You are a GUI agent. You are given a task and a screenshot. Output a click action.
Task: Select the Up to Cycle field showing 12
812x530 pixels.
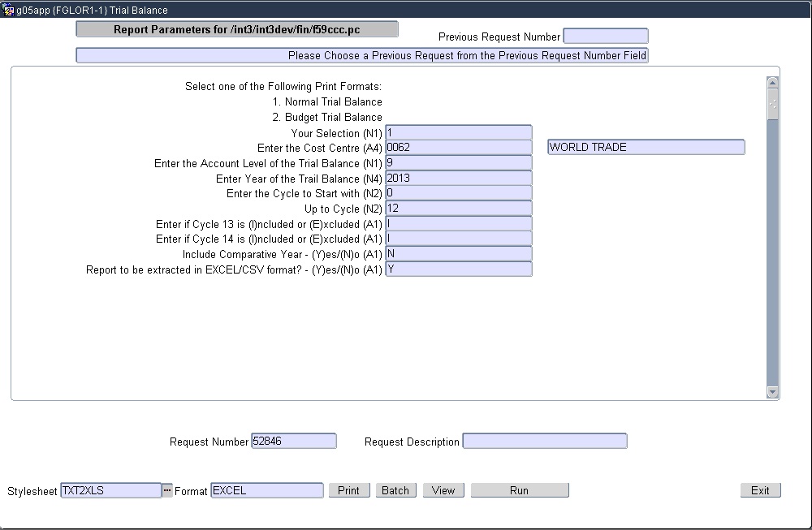point(459,209)
